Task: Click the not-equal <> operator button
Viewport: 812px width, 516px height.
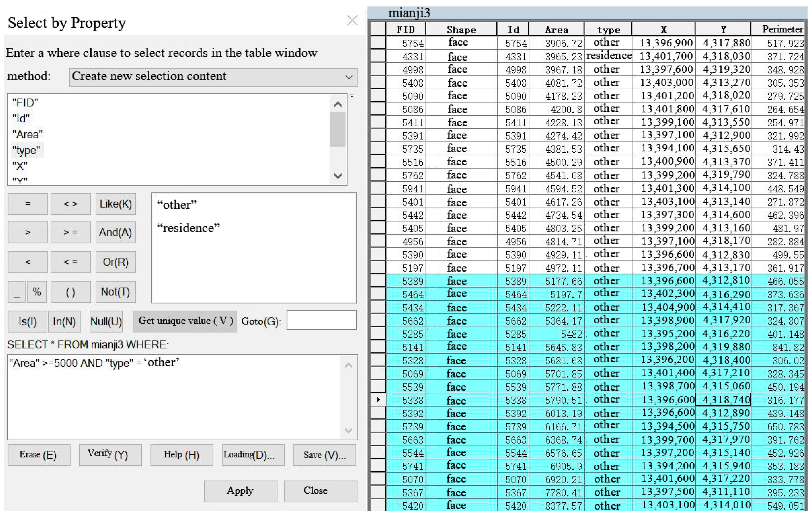Action: 71,204
